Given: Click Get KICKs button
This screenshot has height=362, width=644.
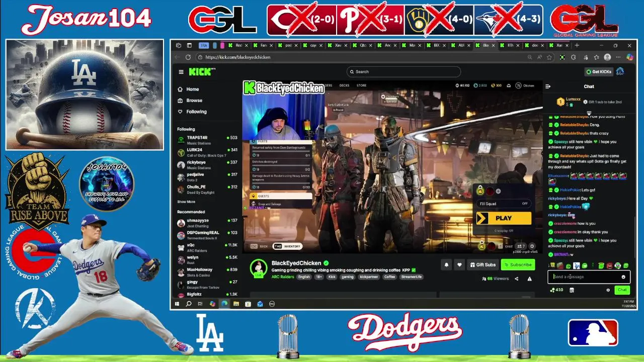Looking at the screenshot, I should [x=598, y=72].
